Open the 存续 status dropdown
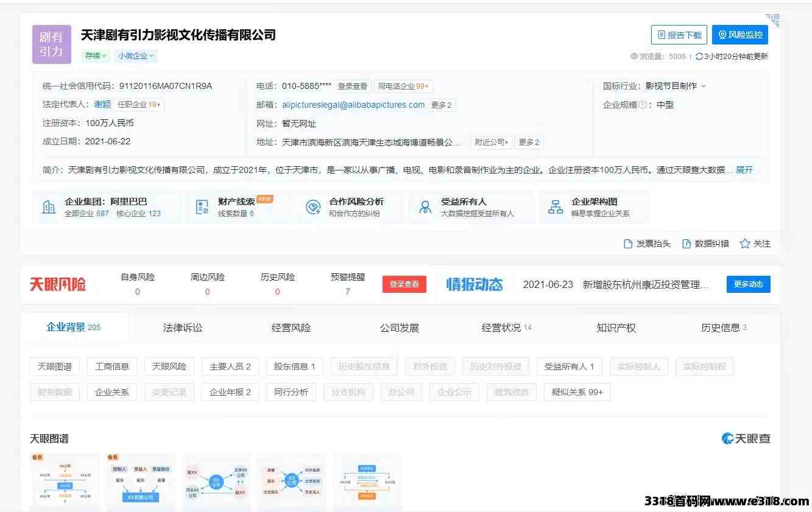The width and height of the screenshot is (812, 512). pos(96,55)
